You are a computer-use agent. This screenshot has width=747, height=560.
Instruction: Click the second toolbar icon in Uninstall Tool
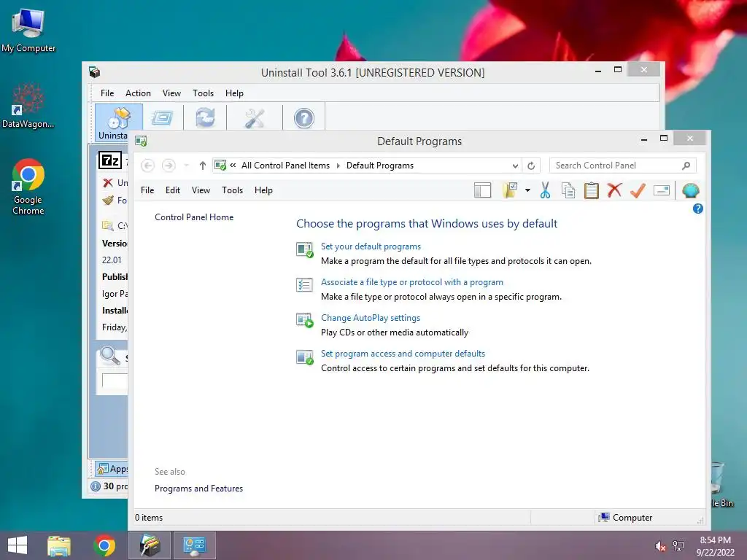[162, 117]
